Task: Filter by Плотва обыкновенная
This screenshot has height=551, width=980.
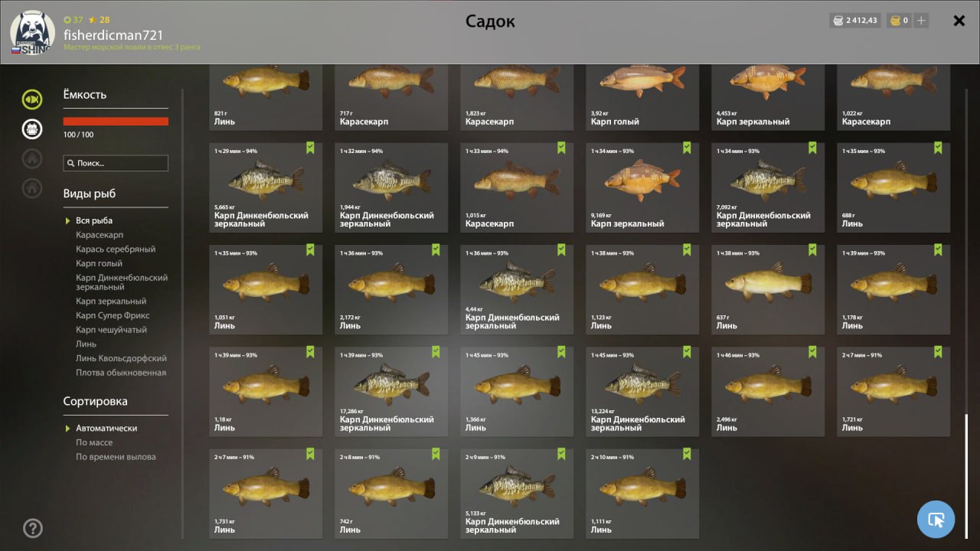Action: tap(121, 373)
